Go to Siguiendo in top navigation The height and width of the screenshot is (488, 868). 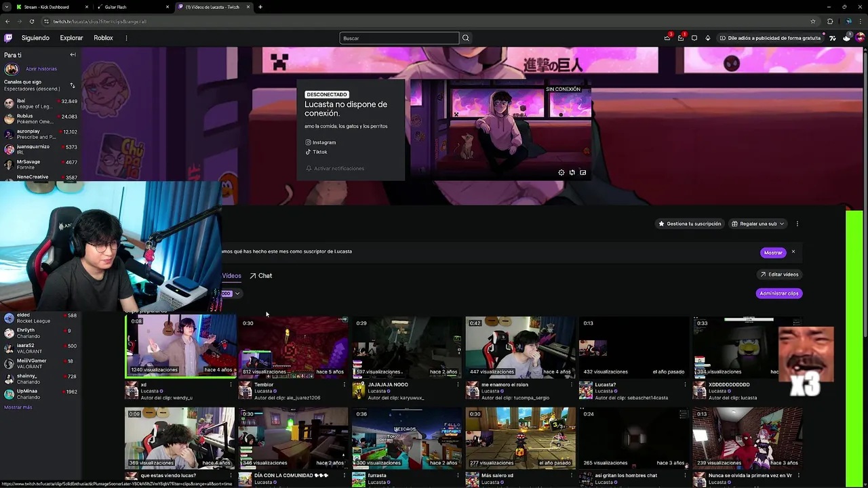click(35, 38)
